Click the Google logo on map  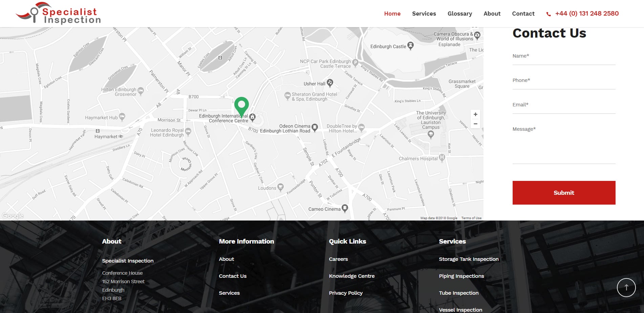click(13, 216)
